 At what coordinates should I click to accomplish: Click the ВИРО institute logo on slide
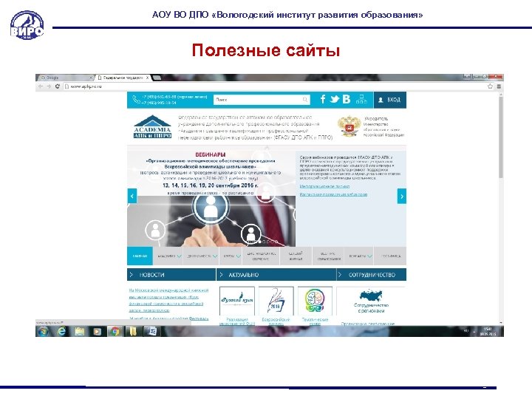point(27,25)
